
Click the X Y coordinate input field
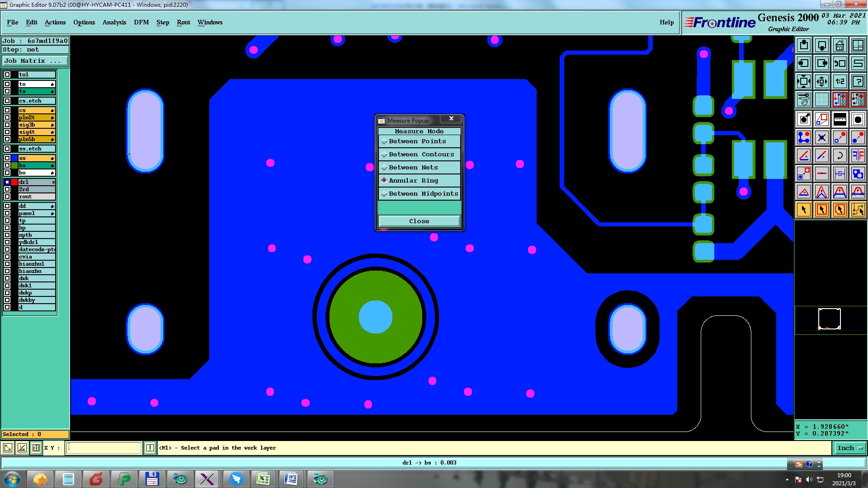tap(104, 448)
